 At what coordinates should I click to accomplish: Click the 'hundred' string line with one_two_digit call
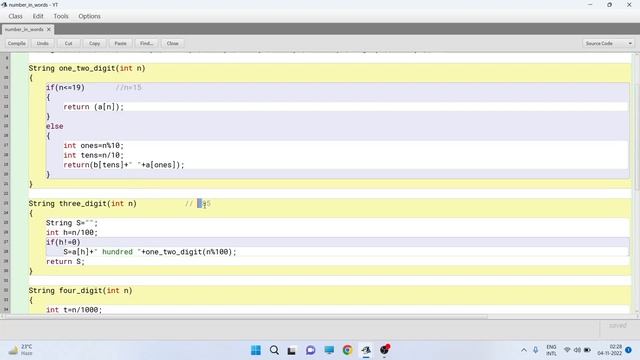[150, 252]
